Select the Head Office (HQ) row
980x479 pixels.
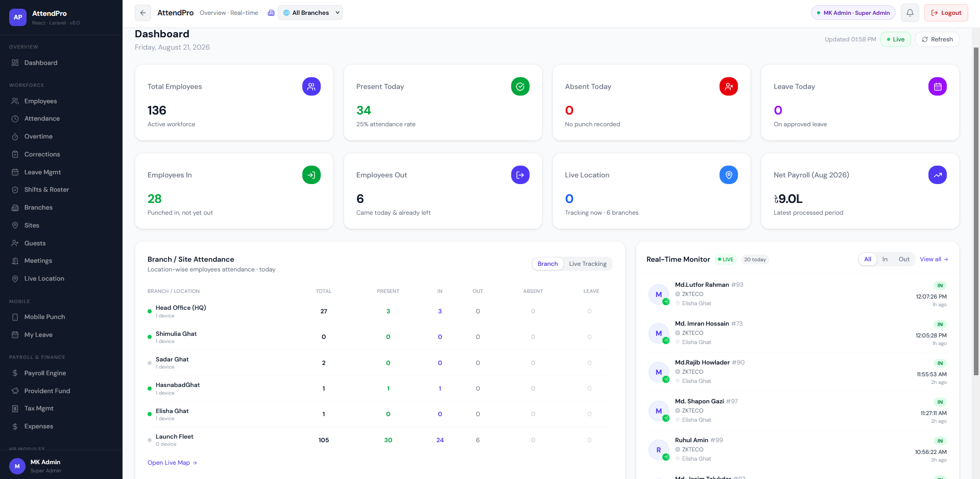[379, 311]
